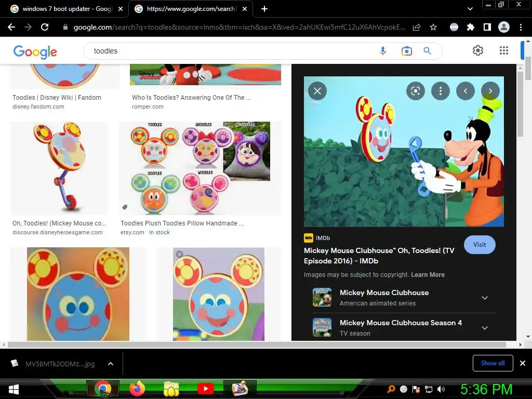Open the striped extension icon in the toolbar

coord(454,27)
